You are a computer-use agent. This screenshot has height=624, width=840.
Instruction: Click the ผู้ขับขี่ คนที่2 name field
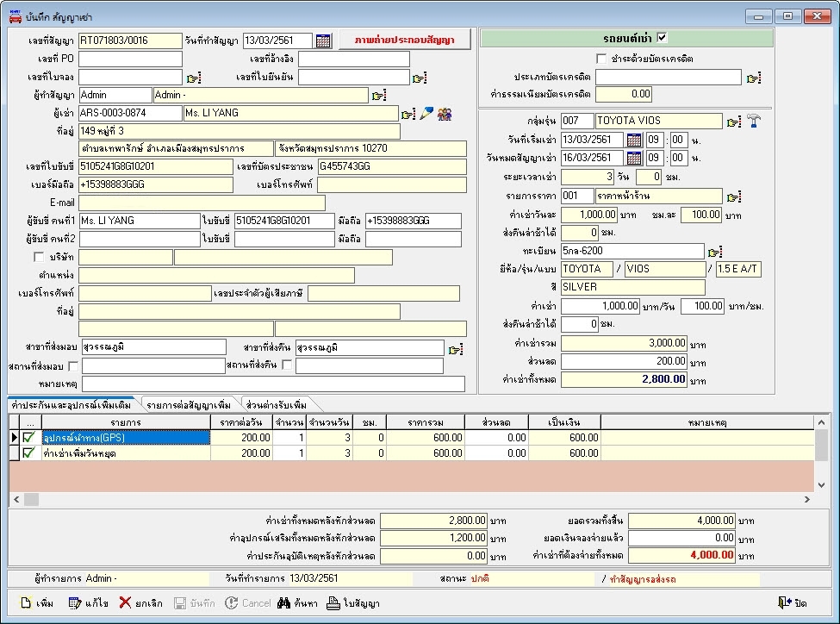pyautogui.click(x=140, y=239)
